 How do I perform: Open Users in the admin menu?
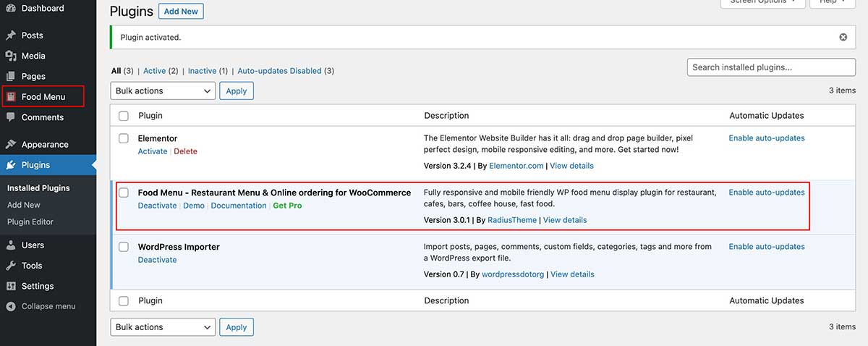click(x=33, y=245)
